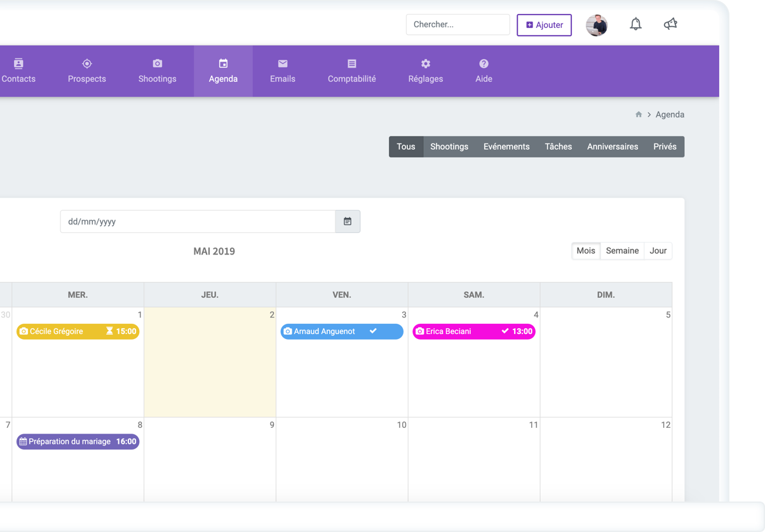Click the home icon in breadcrumb
The image size is (765, 532).
[639, 115]
